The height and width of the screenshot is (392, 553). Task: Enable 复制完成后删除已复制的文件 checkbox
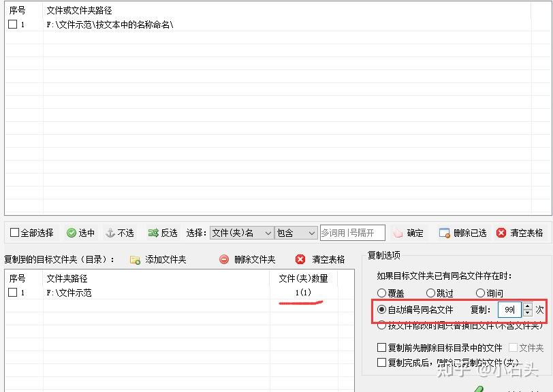381,362
